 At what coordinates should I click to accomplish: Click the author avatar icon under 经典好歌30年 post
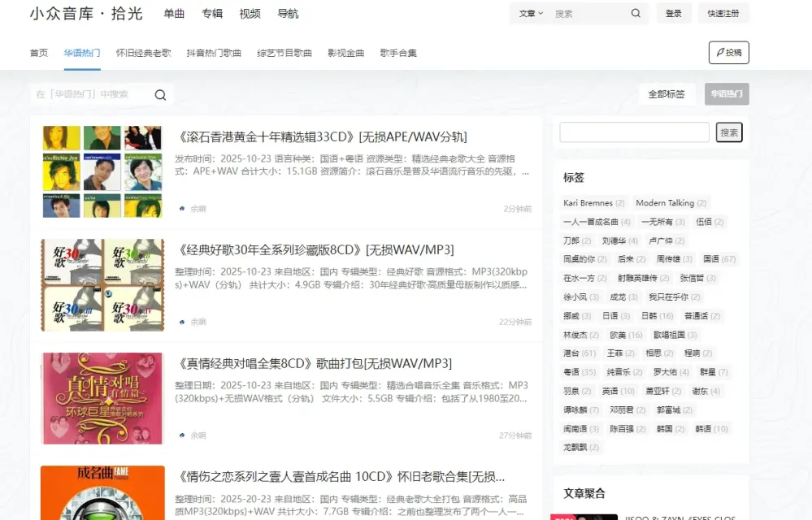tap(182, 322)
